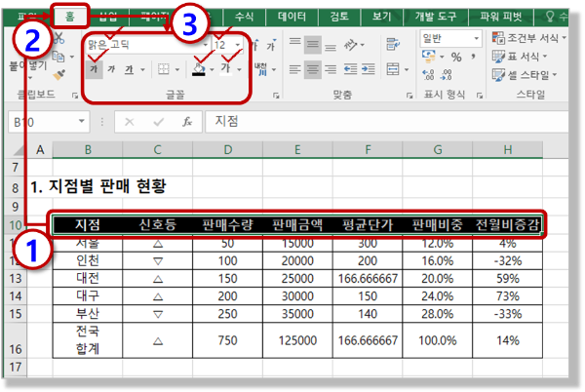
Task: Toggle bold formatting (bold 가 button)
Action: point(94,69)
